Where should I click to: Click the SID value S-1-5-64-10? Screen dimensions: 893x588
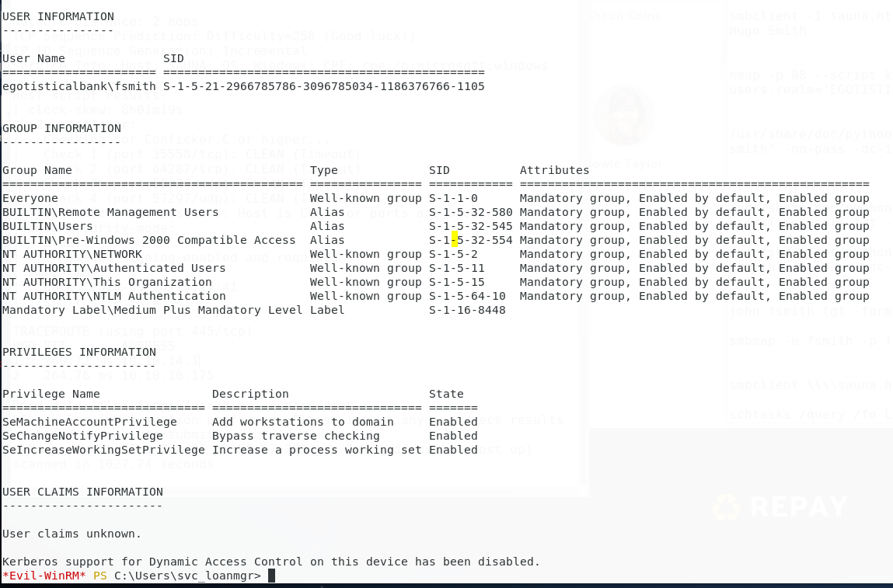click(467, 296)
